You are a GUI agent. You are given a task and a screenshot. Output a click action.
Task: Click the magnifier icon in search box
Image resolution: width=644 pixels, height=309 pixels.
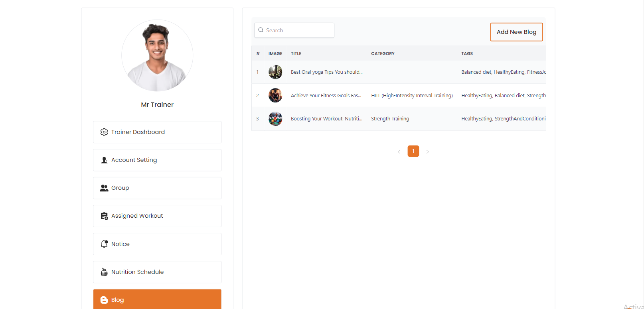(x=261, y=30)
